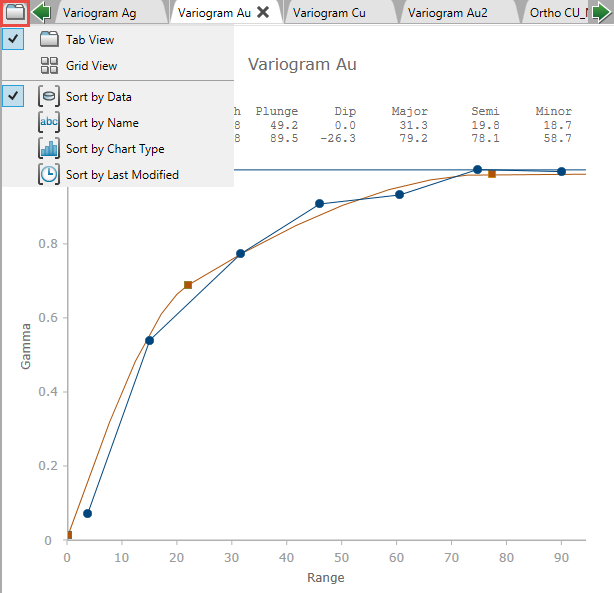Click the blue data point near range 46
Screen dimensions: 614x593
[x=320, y=203]
